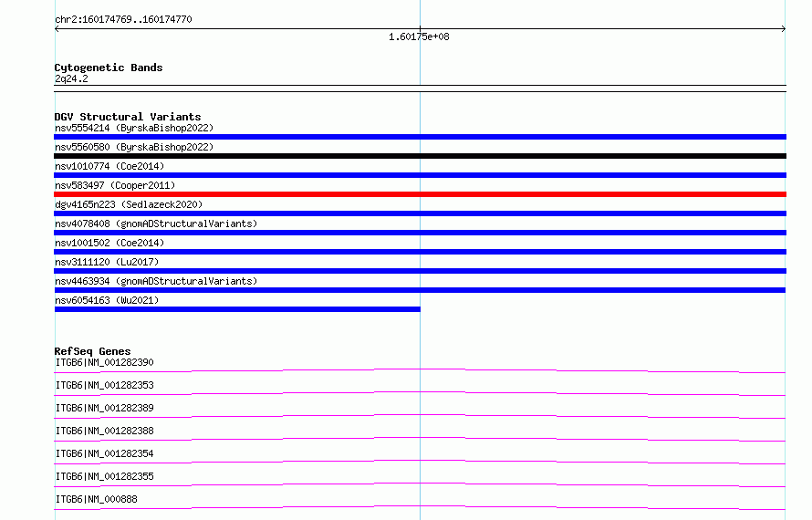812x520 pixels.
Task: Open variant nsv1010774 (Coe2014) label
Action: [109, 166]
